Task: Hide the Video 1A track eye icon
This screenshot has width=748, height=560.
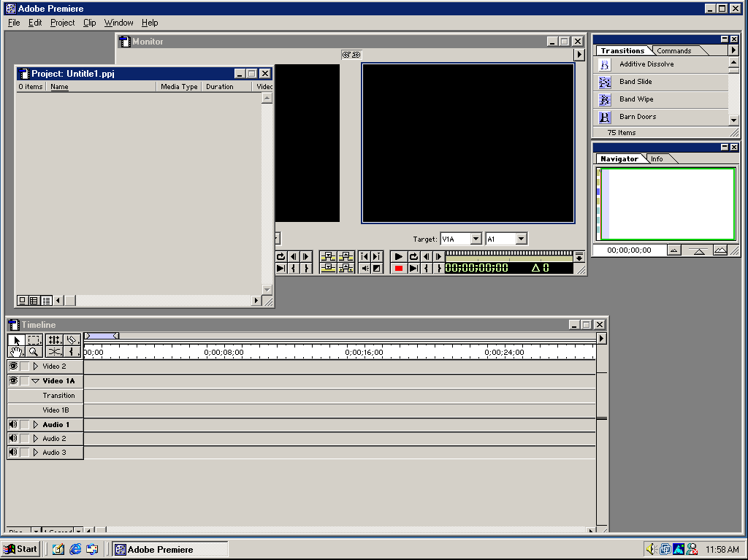Action: (13, 380)
